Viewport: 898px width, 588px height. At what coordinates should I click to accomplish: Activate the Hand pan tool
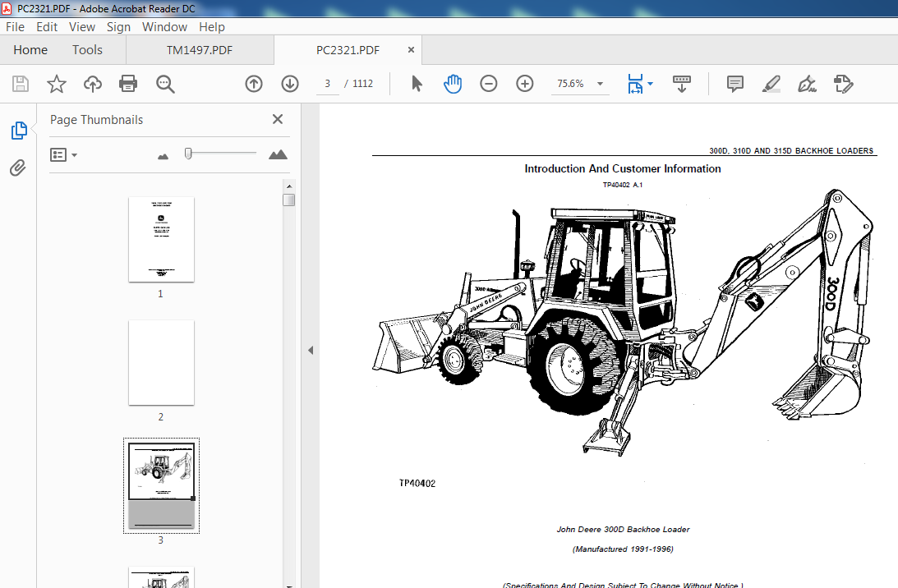[x=453, y=84]
